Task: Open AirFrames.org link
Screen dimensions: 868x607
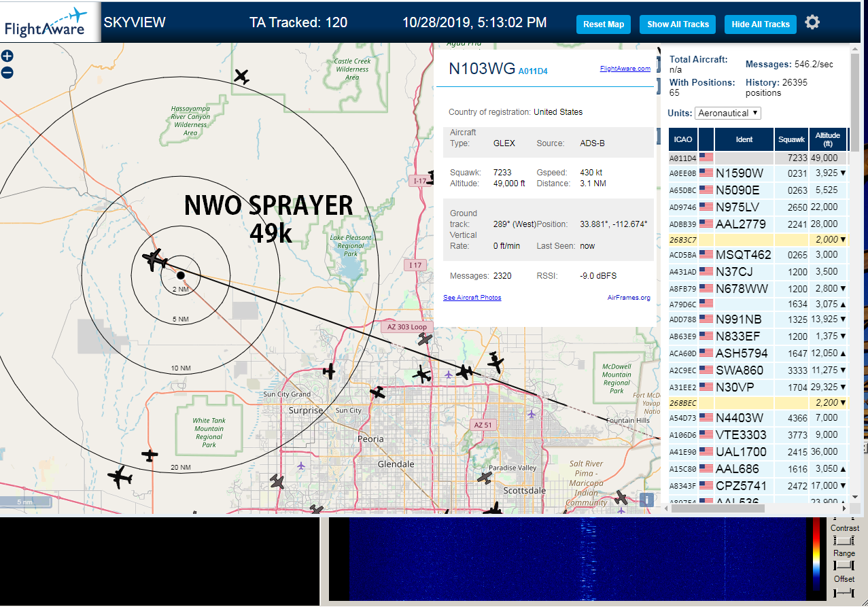Action: [629, 298]
